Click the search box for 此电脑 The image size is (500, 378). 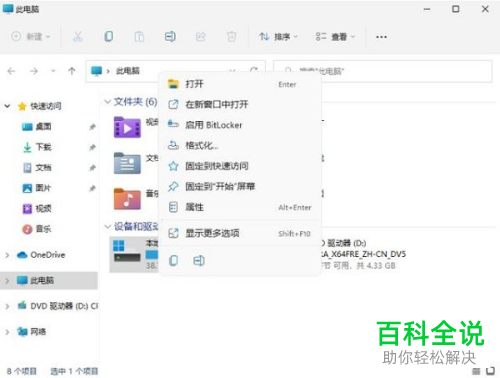(383, 71)
